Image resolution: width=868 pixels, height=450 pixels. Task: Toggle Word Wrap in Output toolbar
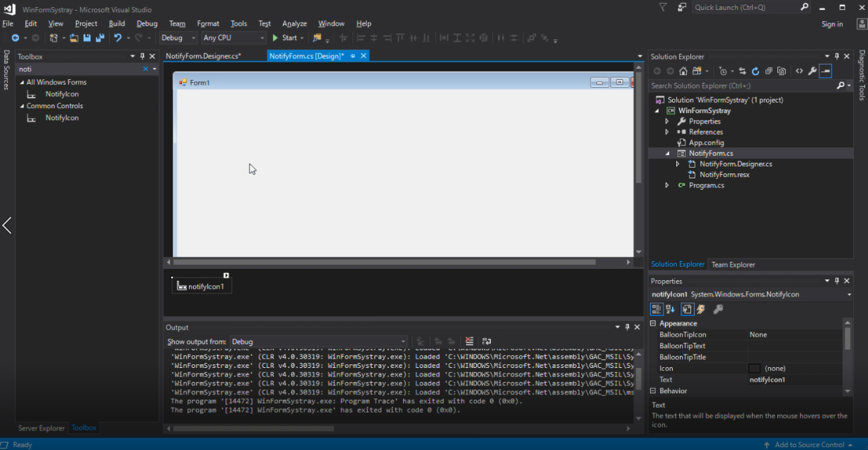[487, 342]
